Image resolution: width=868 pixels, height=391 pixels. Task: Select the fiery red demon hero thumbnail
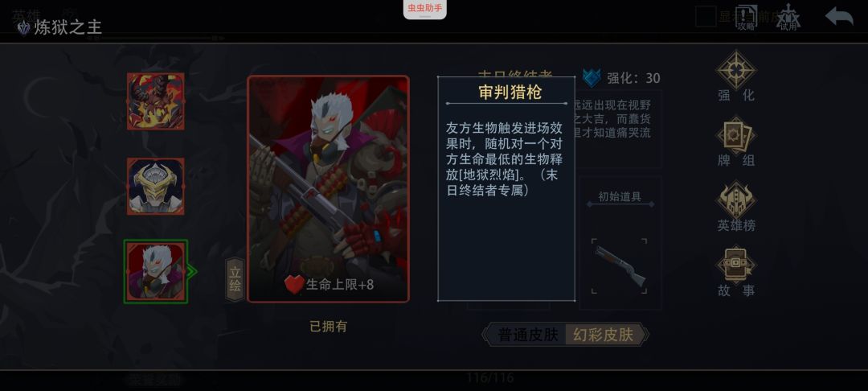pos(156,101)
